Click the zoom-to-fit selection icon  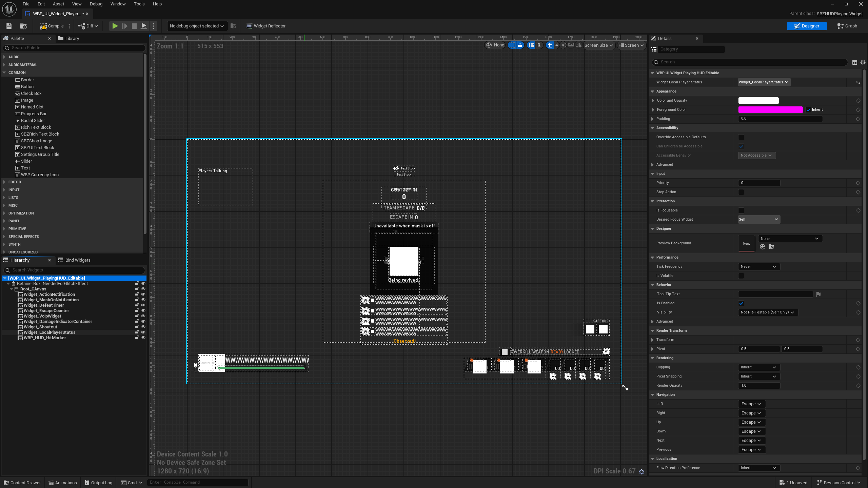pyautogui.click(x=563, y=45)
